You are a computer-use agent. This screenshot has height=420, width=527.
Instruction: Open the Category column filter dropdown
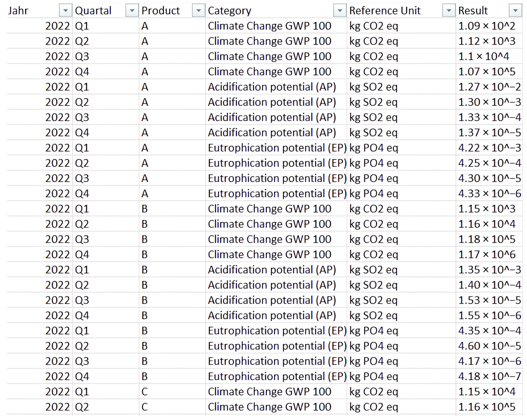tap(340, 11)
